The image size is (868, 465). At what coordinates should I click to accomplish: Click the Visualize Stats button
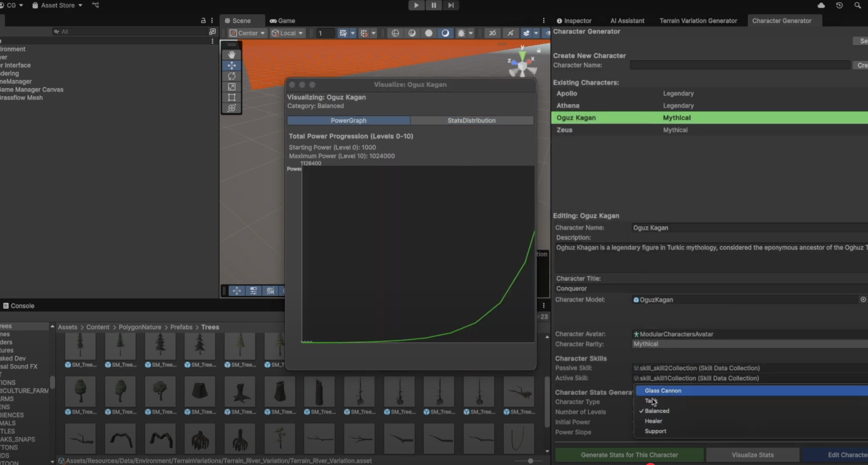752,455
